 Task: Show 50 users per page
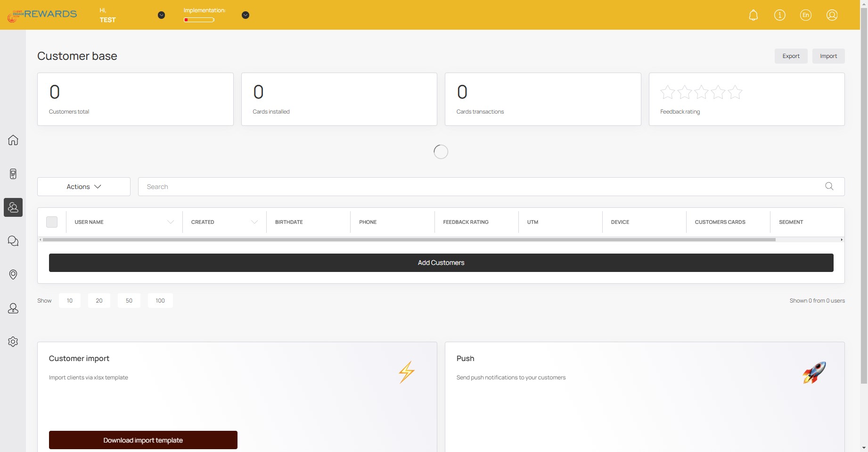[x=129, y=301]
